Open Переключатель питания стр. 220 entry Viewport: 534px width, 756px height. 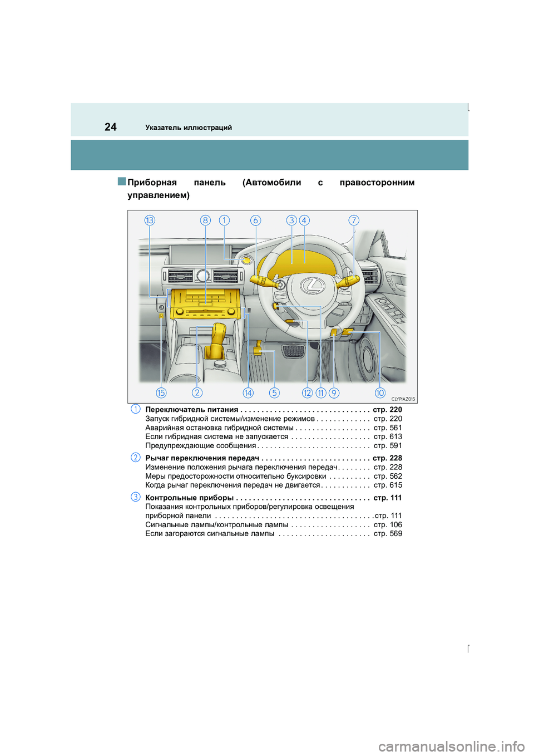click(x=274, y=410)
